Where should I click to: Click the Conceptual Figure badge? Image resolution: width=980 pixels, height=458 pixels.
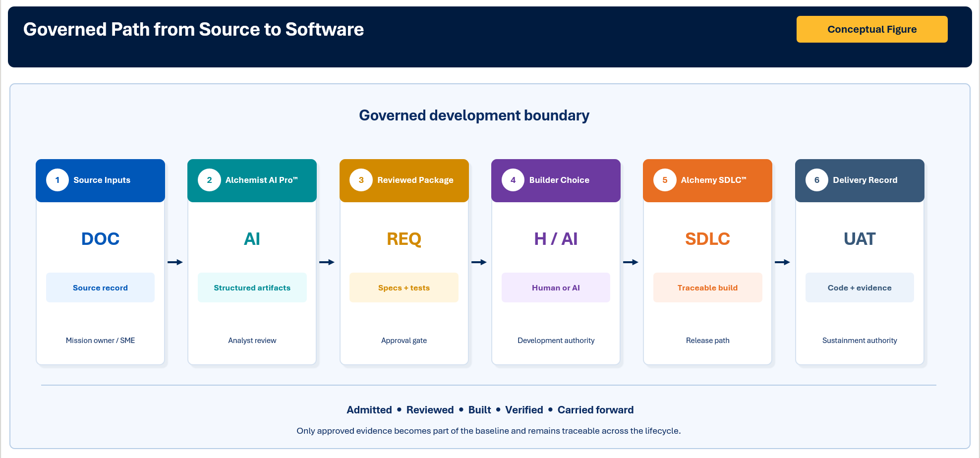click(x=872, y=29)
